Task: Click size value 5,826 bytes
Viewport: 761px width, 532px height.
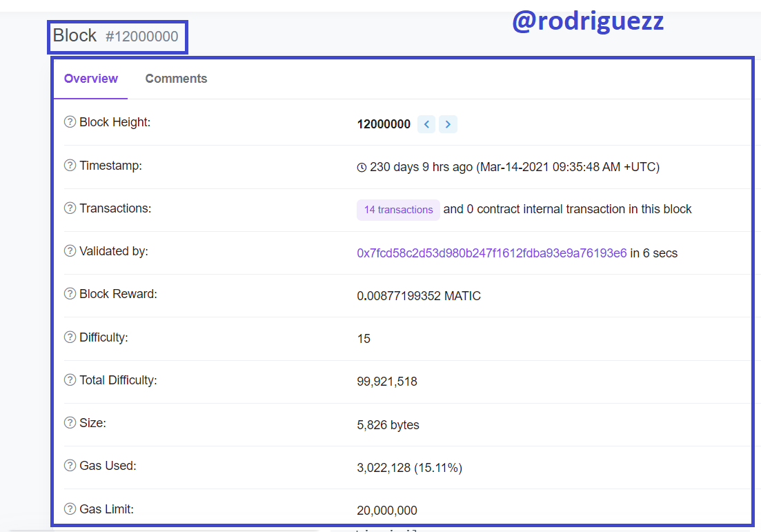Action: (x=388, y=425)
